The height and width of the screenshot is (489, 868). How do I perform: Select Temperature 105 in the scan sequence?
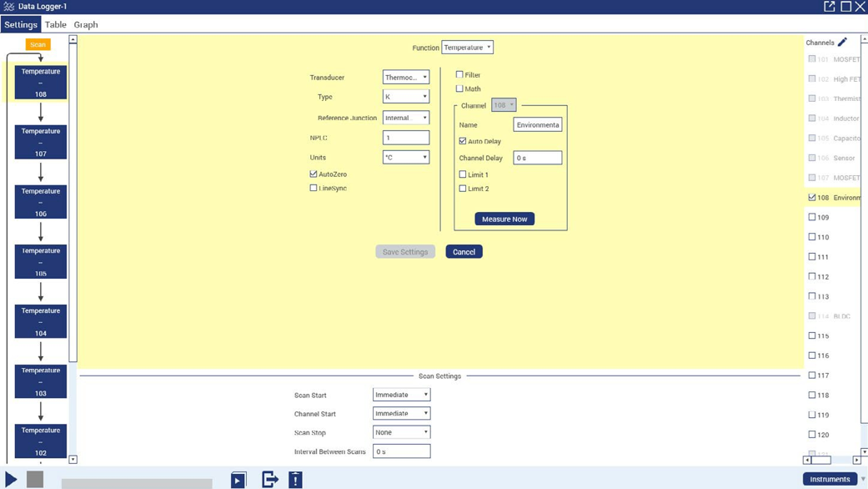pyautogui.click(x=40, y=260)
